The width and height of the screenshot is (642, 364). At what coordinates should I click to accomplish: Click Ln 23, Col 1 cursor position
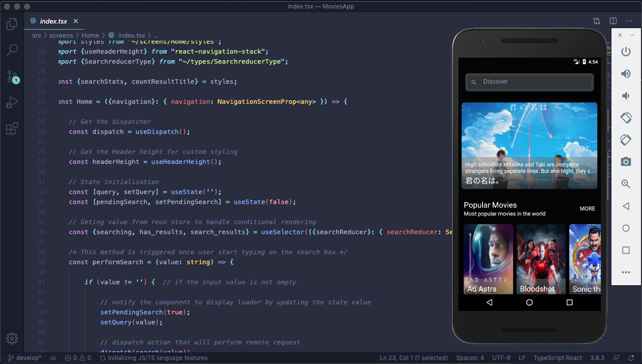(414, 358)
